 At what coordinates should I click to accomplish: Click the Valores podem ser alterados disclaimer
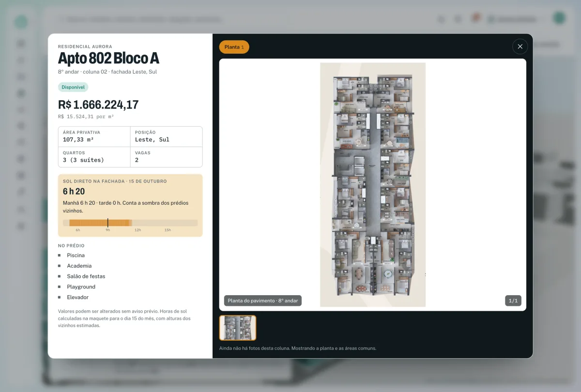(124, 318)
